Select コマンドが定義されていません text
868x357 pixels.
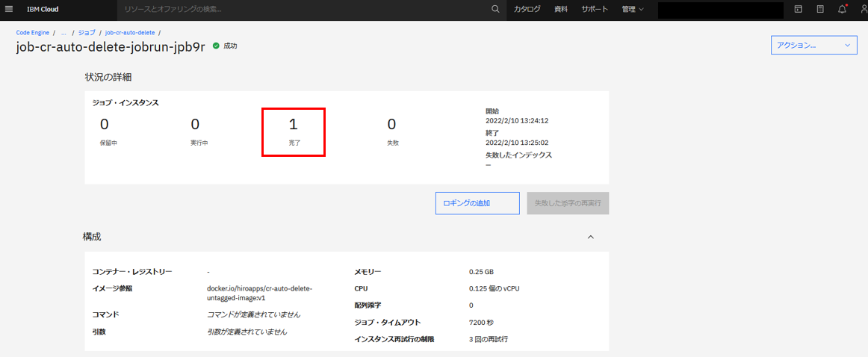(253, 314)
